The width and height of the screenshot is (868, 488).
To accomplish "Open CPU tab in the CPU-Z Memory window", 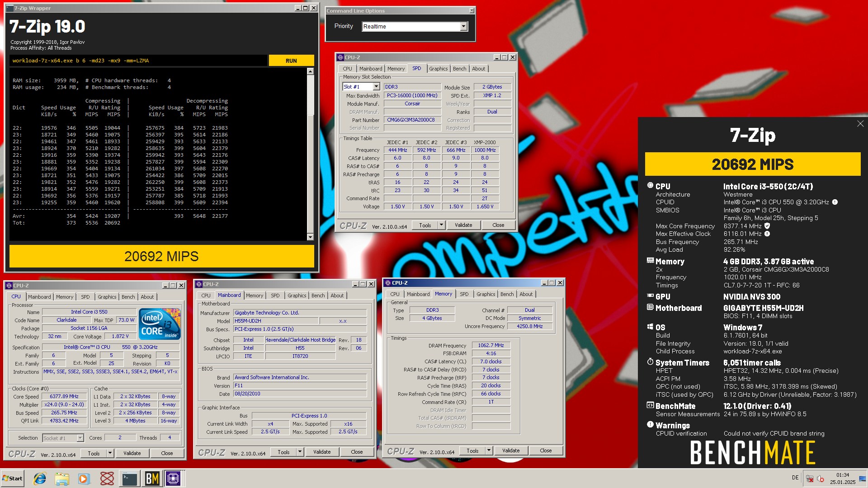I will tap(395, 294).
